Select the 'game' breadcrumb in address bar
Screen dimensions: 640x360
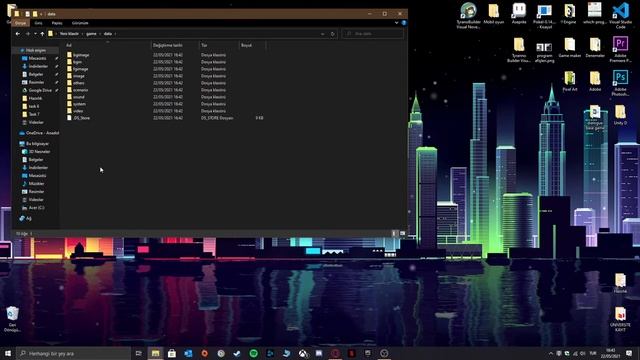coord(91,34)
